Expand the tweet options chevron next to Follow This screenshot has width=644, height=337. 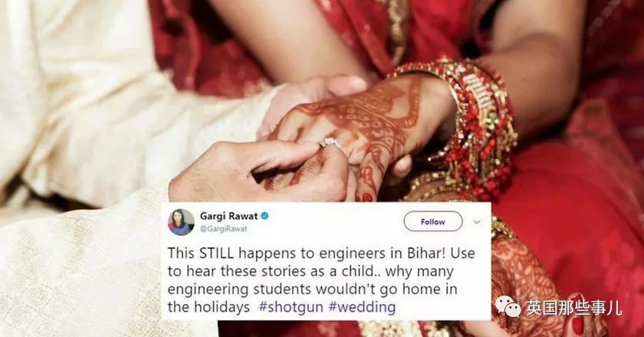[477, 222]
